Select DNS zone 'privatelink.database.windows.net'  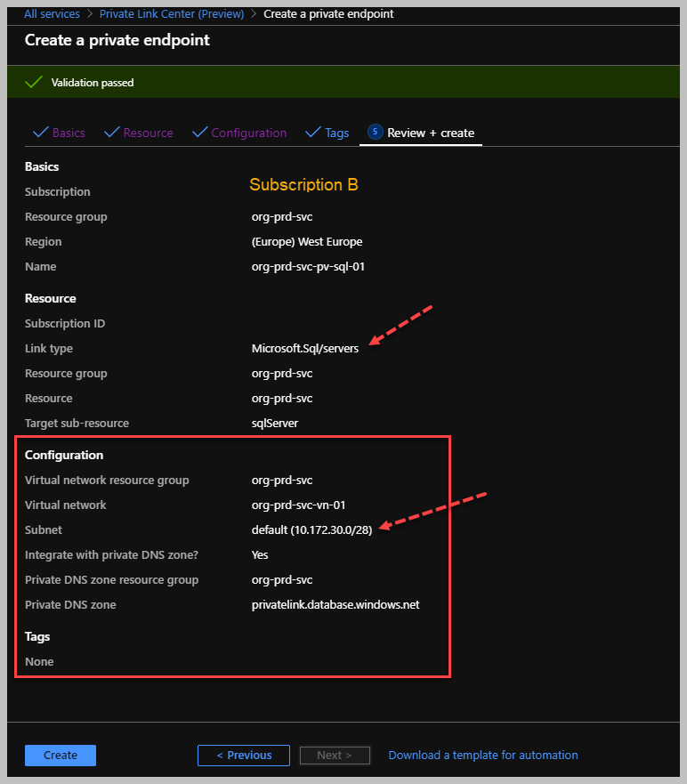335,605
